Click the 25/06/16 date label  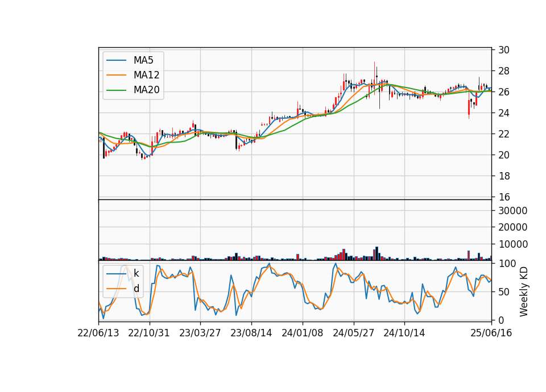491,333
